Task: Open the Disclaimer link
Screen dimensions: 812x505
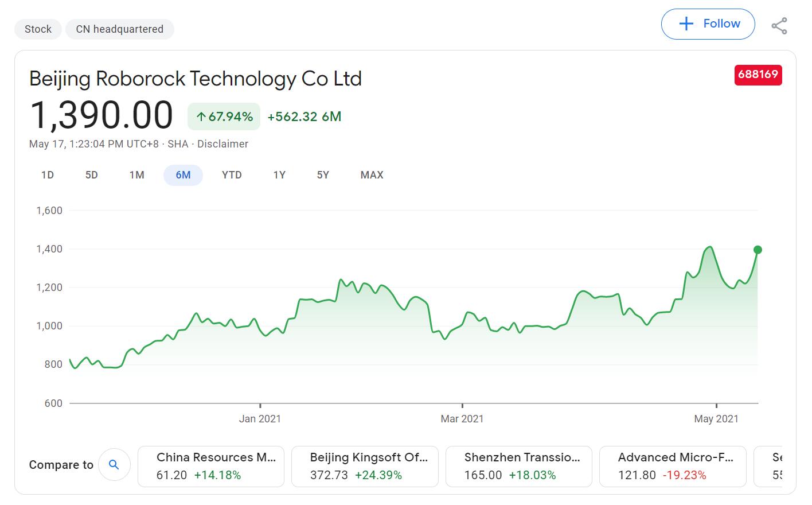Action: (222, 144)
